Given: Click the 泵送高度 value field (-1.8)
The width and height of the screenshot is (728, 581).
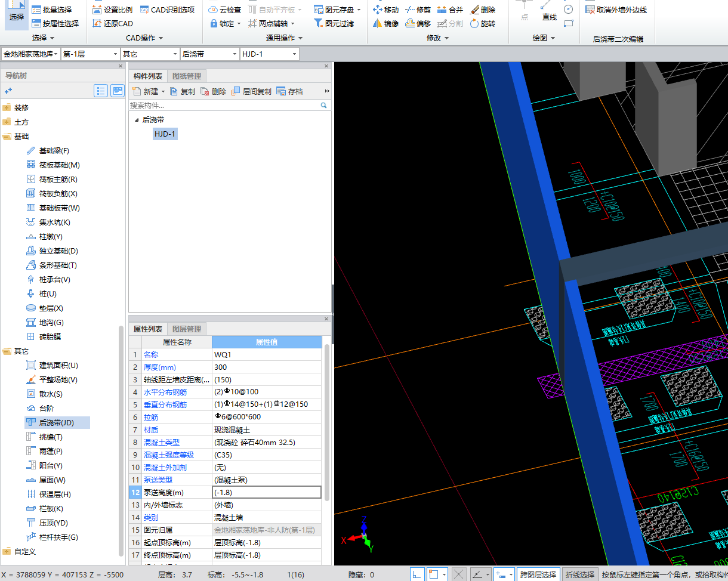Looking at the screenshot, I should (x=267, y=493).
